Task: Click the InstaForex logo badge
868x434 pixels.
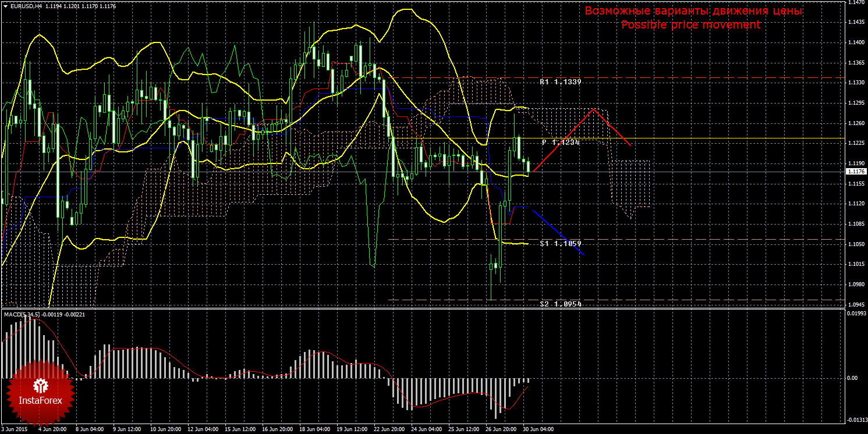Action: tap(41, 392)
